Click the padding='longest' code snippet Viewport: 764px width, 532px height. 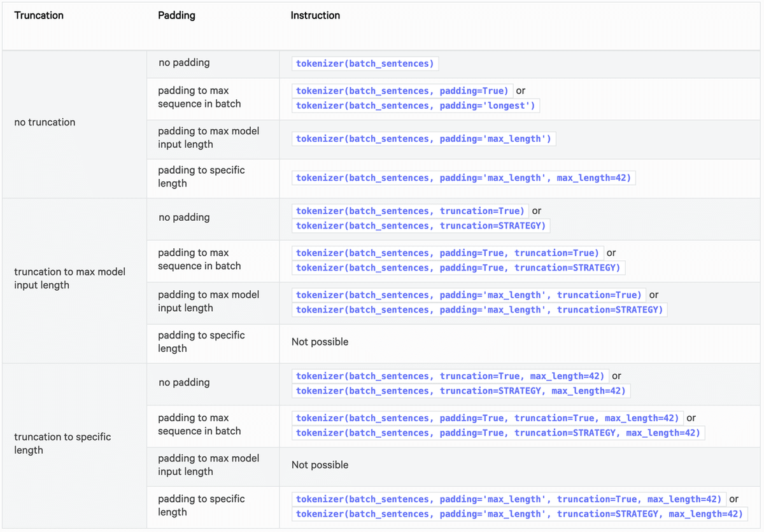click(416, 106)
